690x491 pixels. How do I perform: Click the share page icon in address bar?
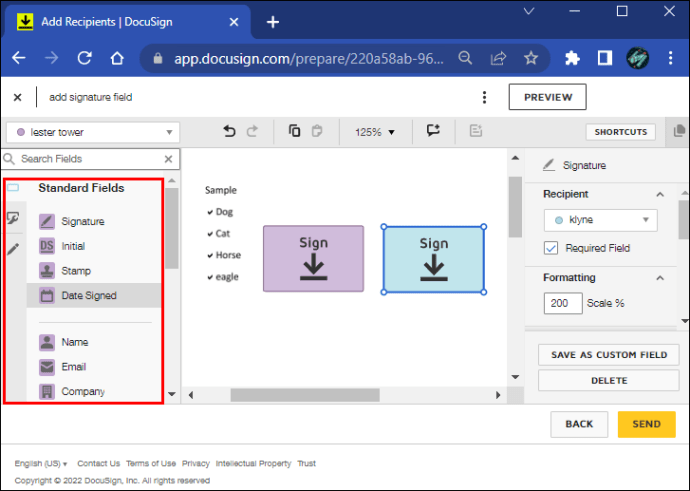click(498, 58)
